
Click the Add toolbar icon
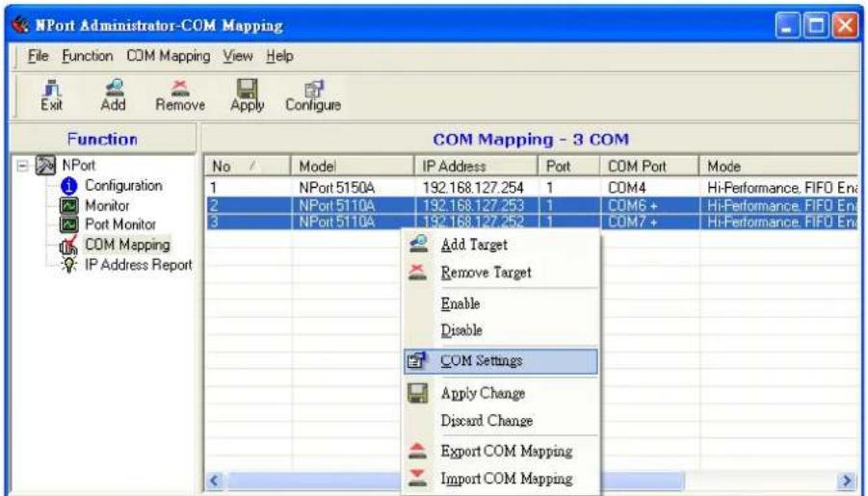pyautogui.click(x=115, y=87)
